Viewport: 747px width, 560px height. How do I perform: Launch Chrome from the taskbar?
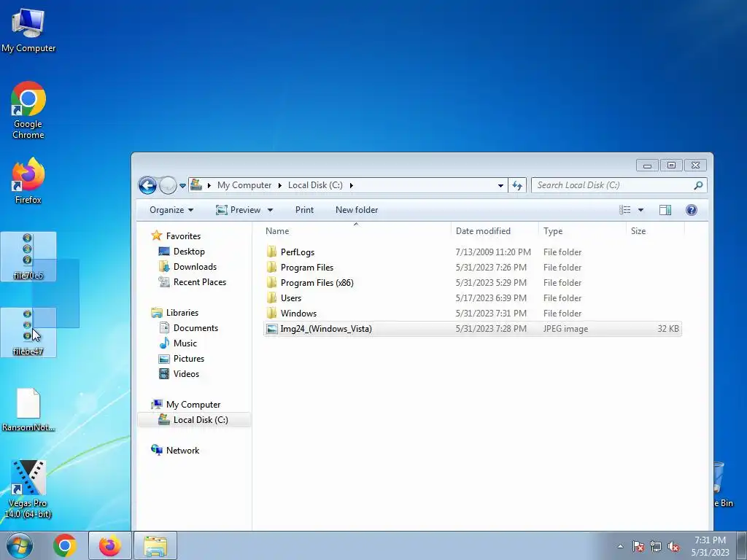coord(65,545)
